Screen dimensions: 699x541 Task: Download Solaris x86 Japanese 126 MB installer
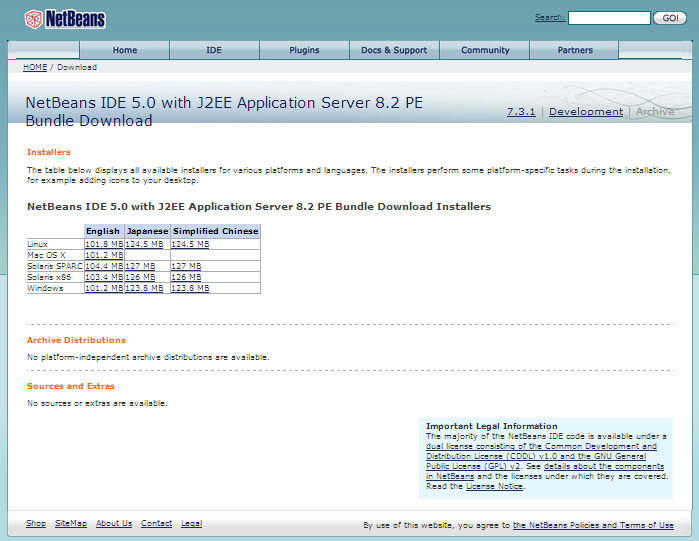(x=140, y=277)
